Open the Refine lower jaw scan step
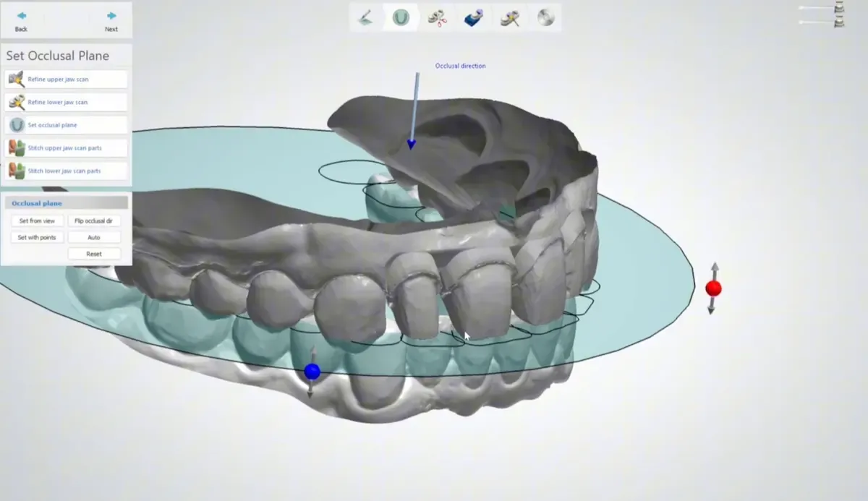The width and height of the screenshot is (868, 501). pos(66,103)
